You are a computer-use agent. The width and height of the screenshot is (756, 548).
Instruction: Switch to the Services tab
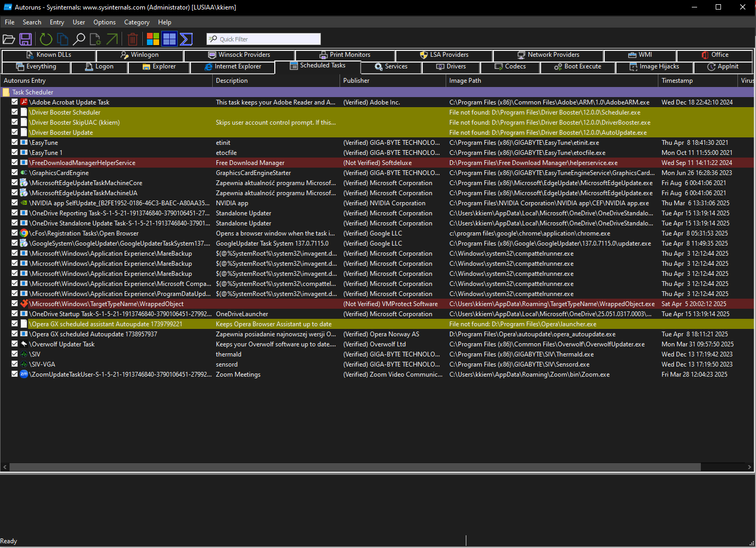tap(391, 67)
